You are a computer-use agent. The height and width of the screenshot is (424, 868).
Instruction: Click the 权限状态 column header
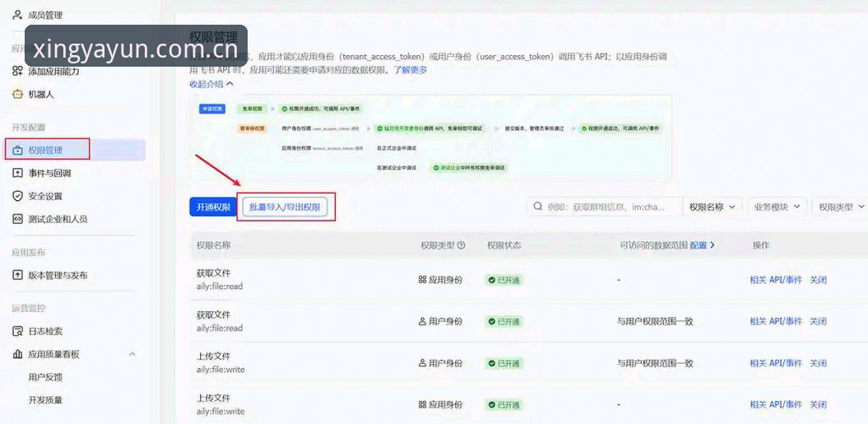coord(504,245)
